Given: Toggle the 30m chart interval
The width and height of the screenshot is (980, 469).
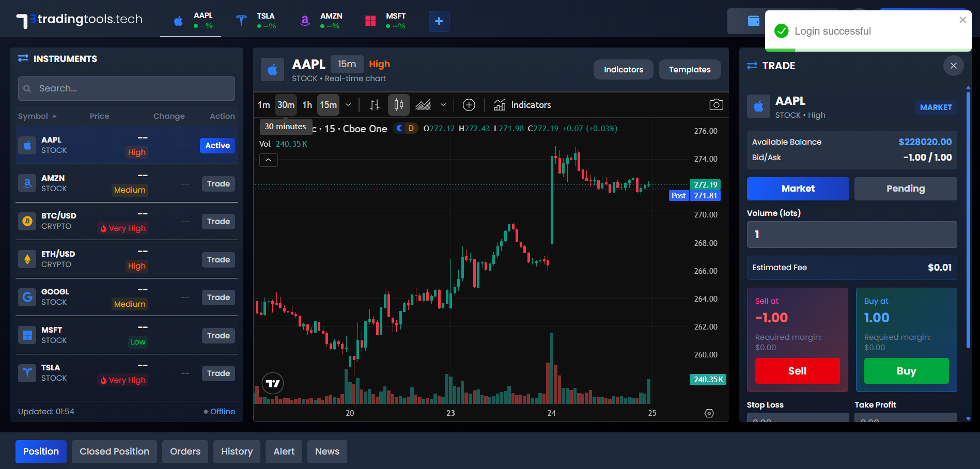Looking at the screenshot, I should click(x=286, y=105).
